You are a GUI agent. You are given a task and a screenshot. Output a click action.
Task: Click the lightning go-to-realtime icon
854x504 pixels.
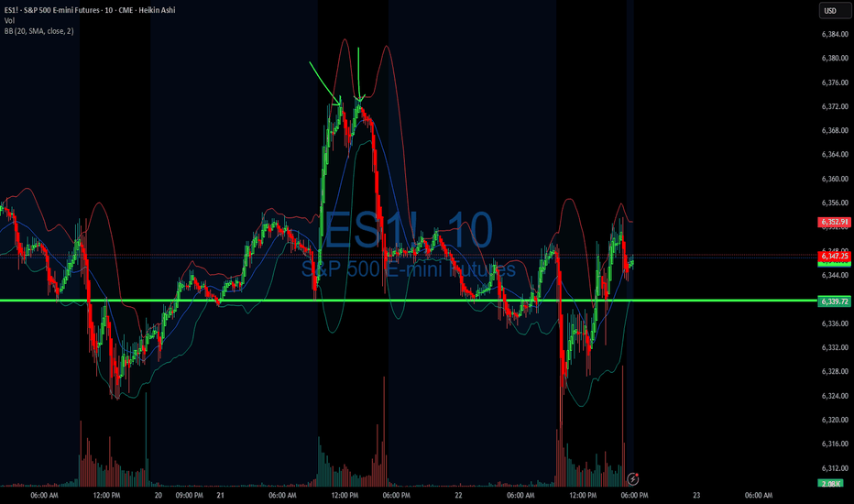click(x=632, y=479)
